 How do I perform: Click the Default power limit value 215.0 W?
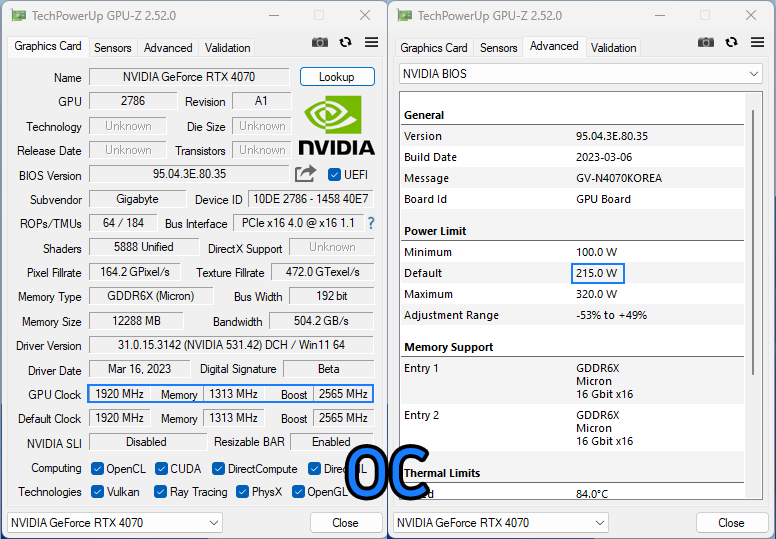597,273
